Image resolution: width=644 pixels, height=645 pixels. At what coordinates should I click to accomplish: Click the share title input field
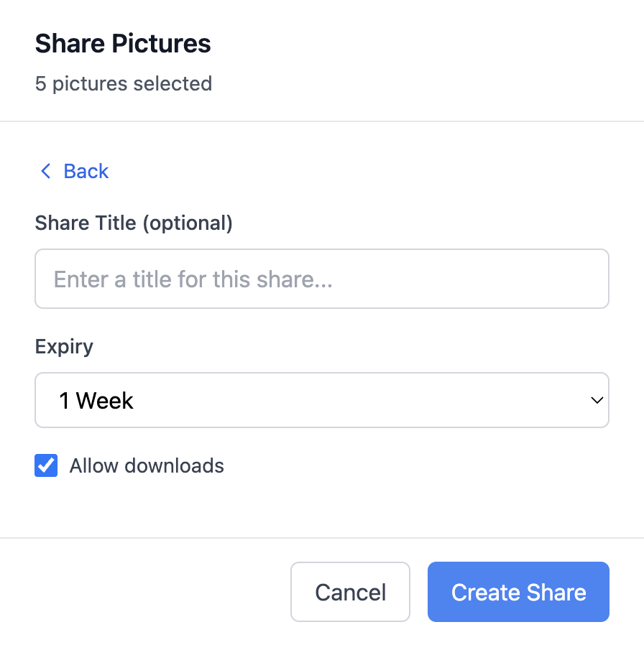click(321, 279)
